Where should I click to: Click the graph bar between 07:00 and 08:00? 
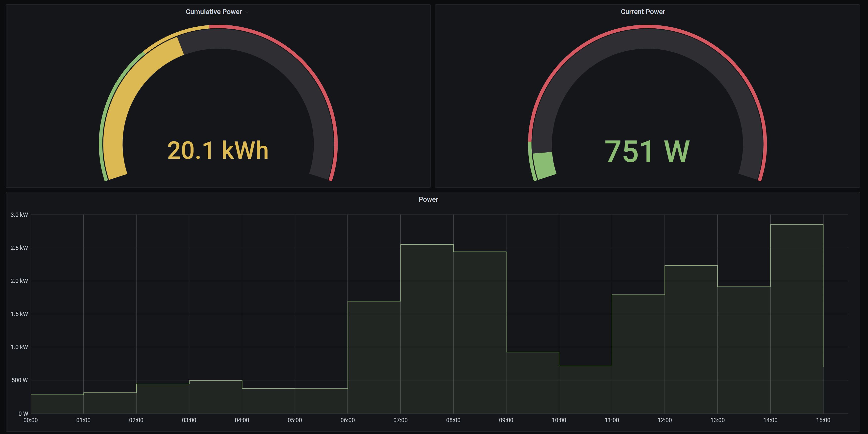tap(426, 329)
